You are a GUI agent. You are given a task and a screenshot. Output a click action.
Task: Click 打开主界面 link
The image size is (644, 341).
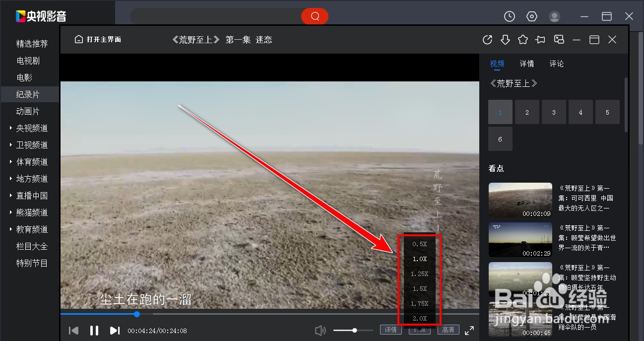104,39
